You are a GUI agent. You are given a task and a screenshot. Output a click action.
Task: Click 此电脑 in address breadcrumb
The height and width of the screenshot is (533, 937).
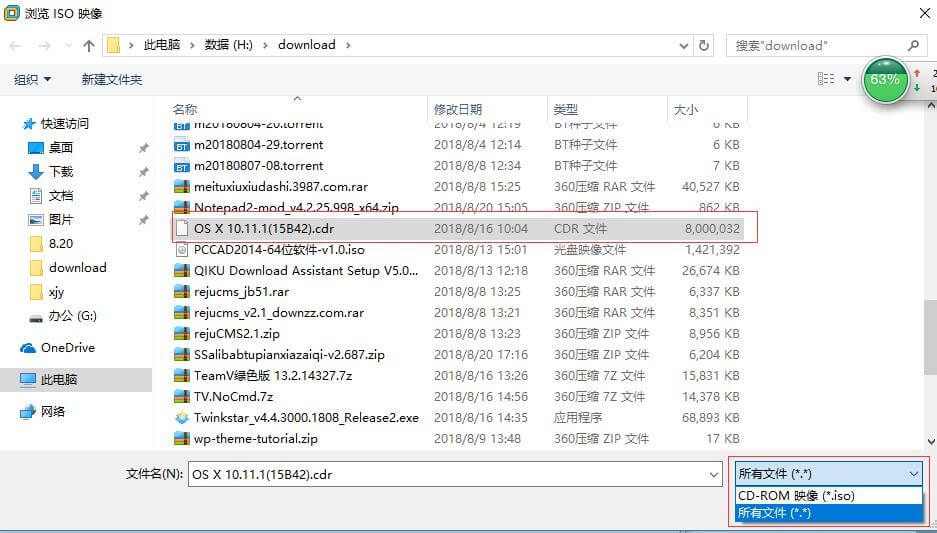pyautogui.click(x=162, y=45)
